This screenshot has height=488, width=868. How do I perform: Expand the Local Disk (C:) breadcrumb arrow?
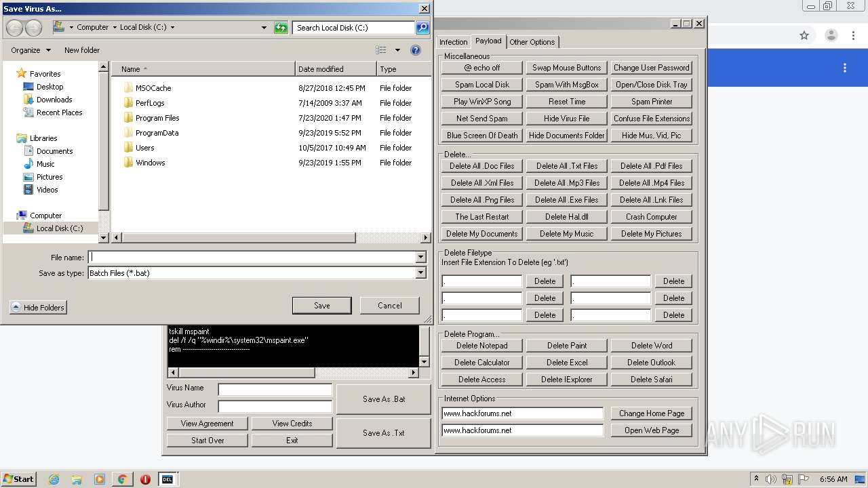(172, 28)
